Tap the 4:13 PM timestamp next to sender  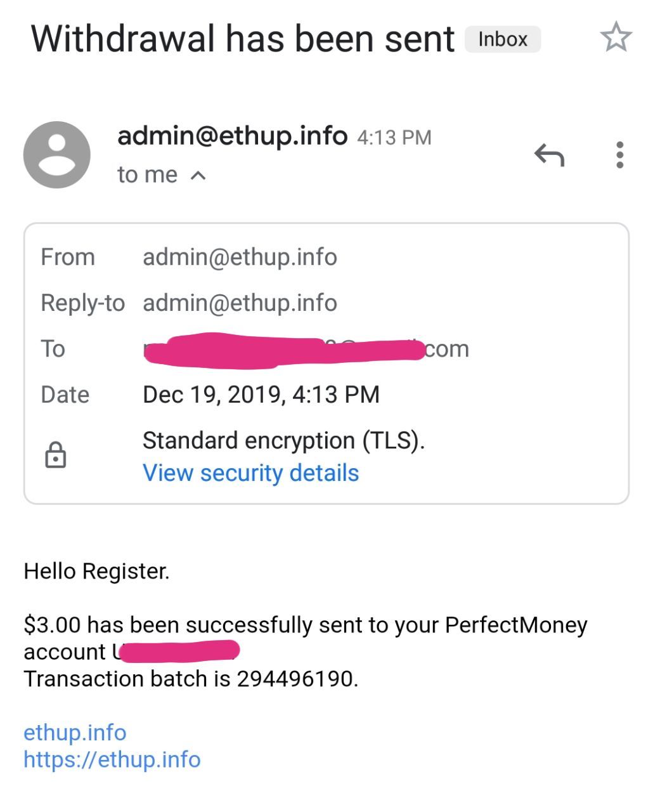point(394,138)
